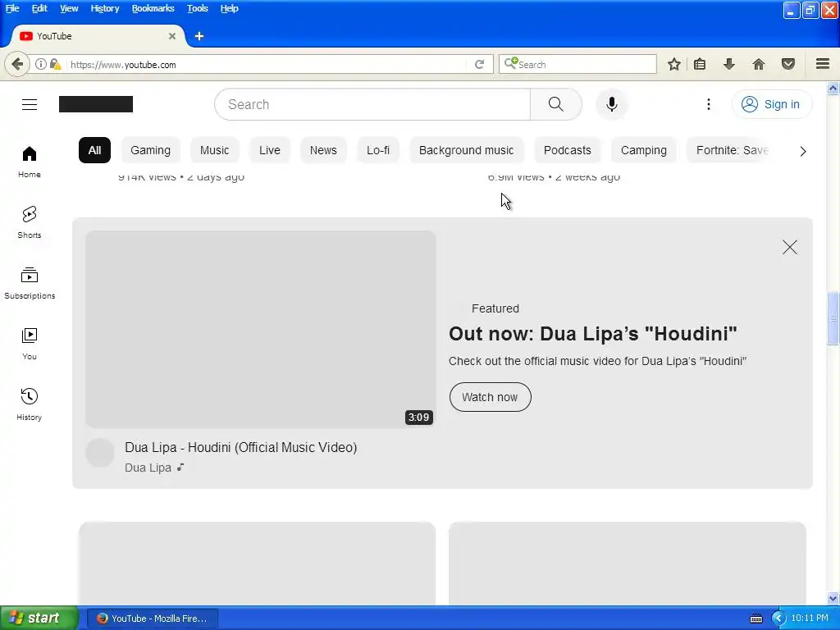Select the News filter chip
The width and height of the screenshot is (840, 630).
click(323, 151)
